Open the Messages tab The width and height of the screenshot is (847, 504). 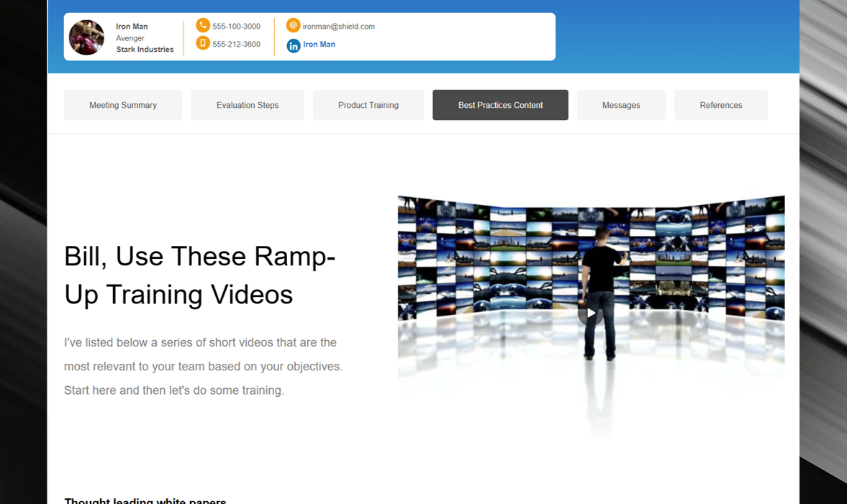[621, 105]
